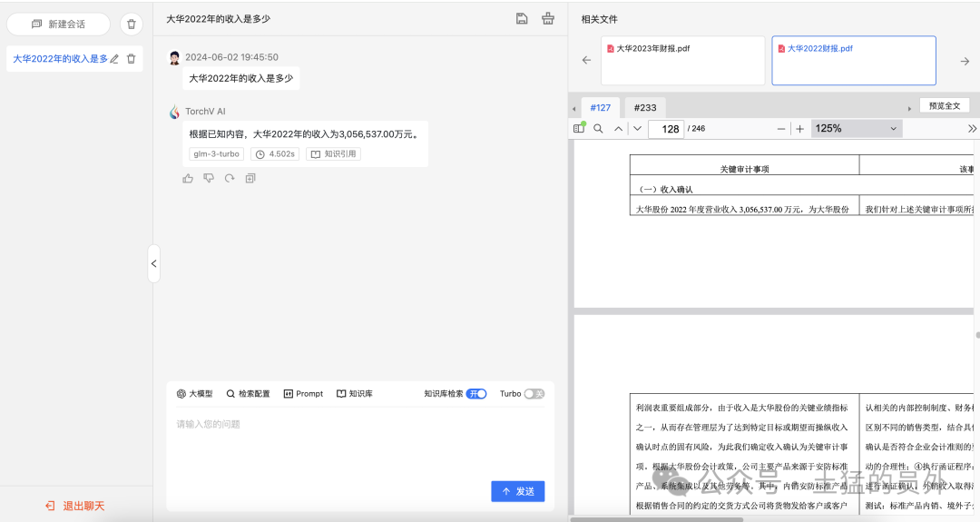Viewport: 980px width, 522px height.
Task: Click the save icon in chat header
Action: [522, 19]
